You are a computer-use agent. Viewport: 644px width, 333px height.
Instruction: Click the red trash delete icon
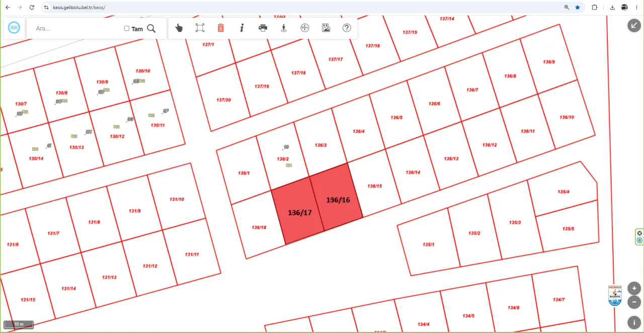point(220,28)
